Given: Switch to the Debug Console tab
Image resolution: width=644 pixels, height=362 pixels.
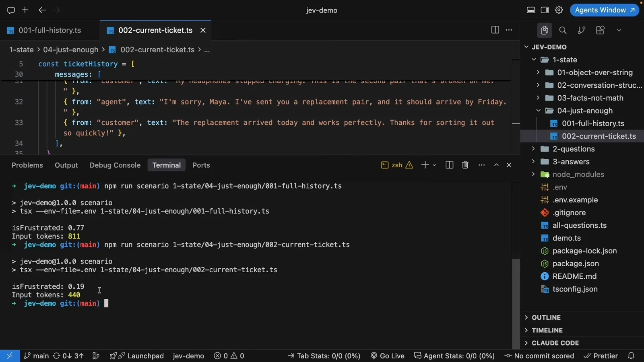Looking at the screenshot, I should tap(115, 165).
